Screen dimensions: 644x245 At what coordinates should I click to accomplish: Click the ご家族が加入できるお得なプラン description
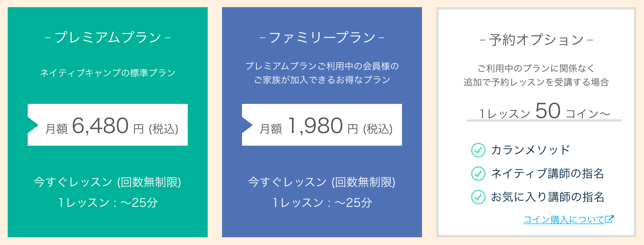[322, 80]
